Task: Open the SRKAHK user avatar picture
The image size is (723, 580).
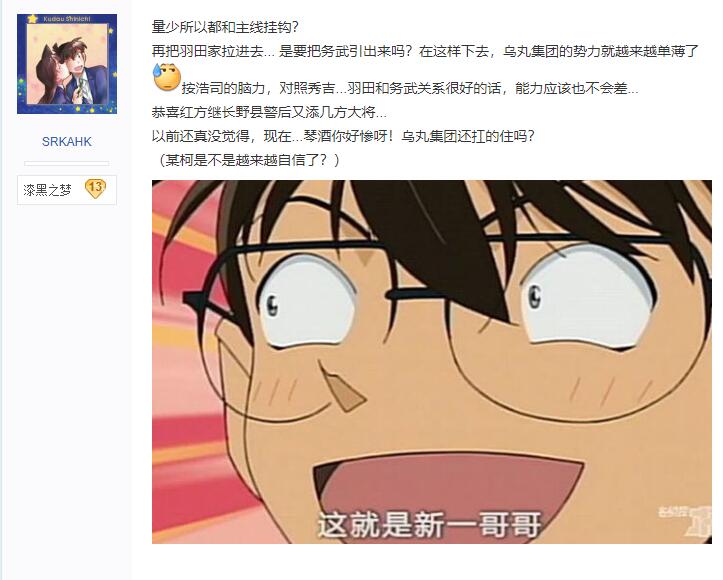Action: 67,64
